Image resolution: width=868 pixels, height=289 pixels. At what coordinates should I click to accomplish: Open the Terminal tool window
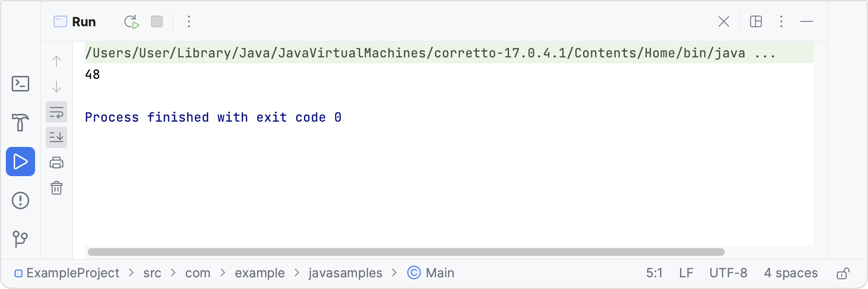pyautogui.click(x=20, y=84)
